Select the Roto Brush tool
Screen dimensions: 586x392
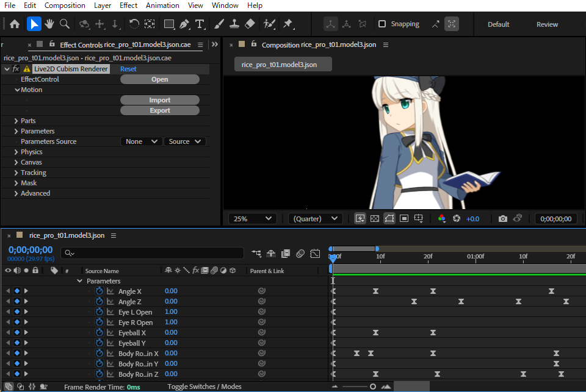tap(269, 24)
